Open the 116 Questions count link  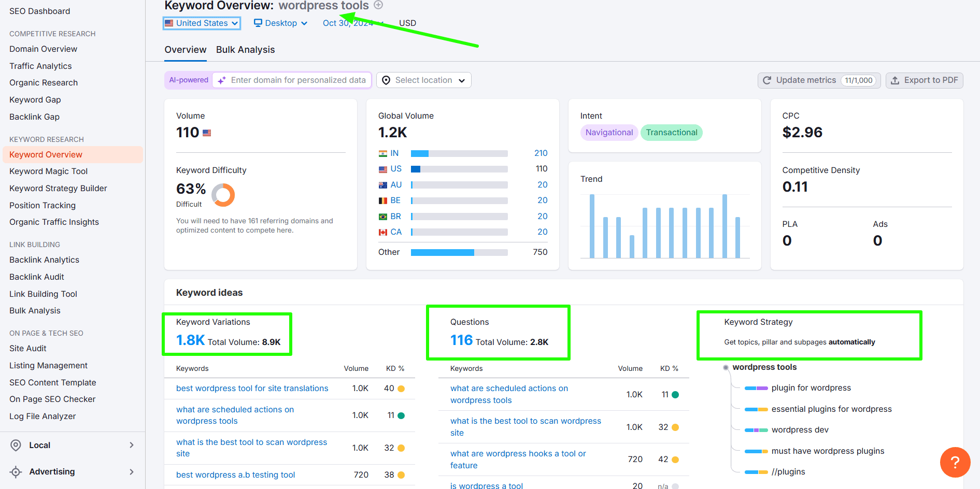pyautogui.click(x=461, y=340)
